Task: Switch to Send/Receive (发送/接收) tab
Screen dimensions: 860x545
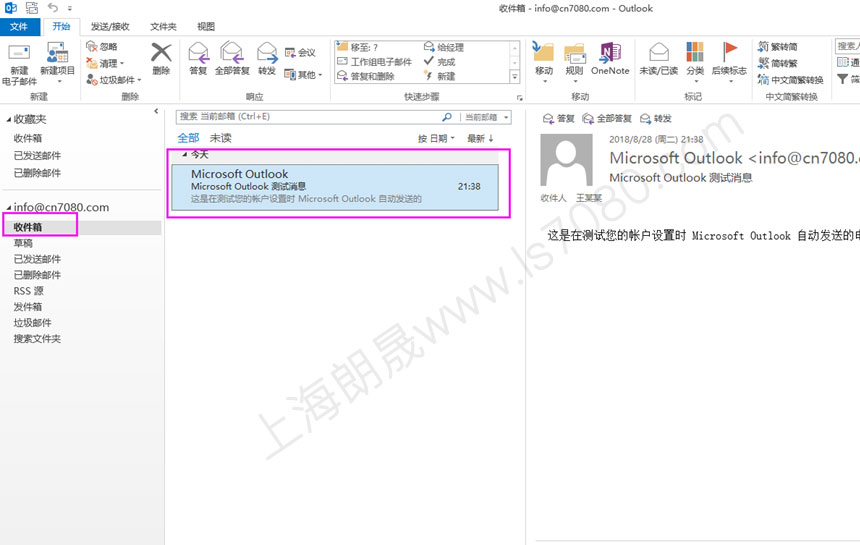Action: point(110,26)
